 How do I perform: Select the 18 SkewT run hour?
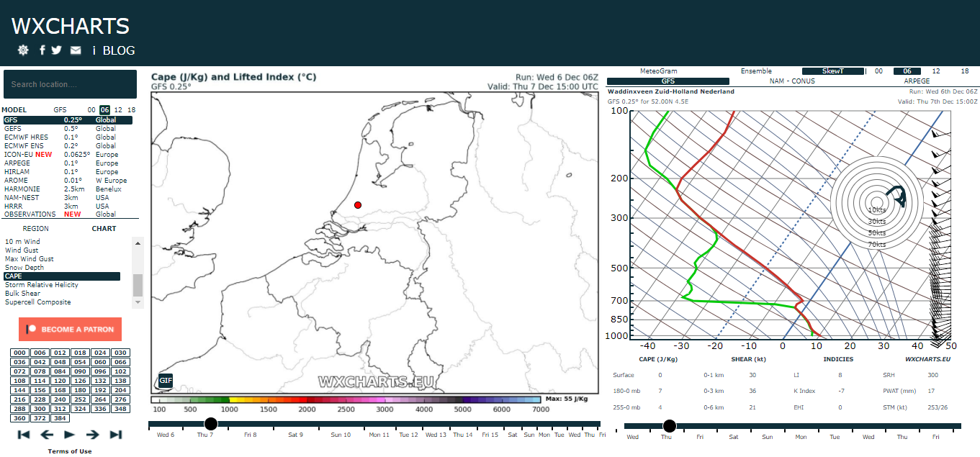965,71
